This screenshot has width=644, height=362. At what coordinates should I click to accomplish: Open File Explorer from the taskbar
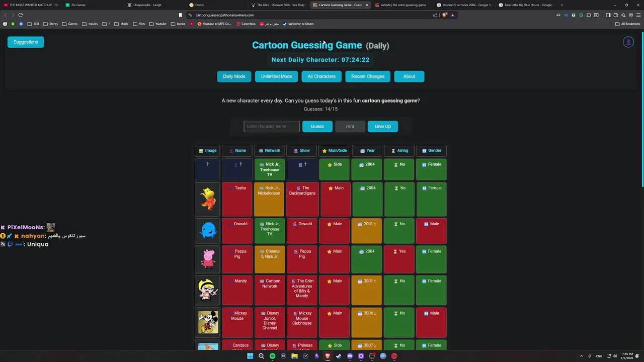pos(294,356)
